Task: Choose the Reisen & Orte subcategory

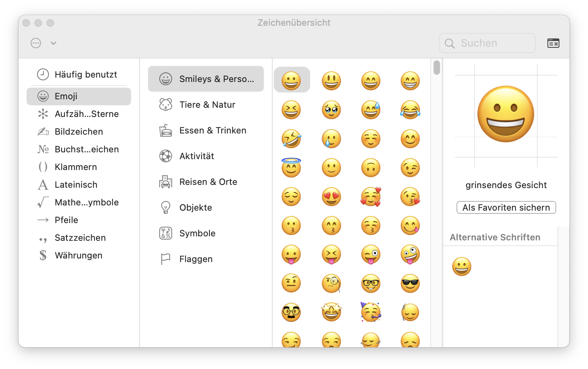Action: click(206, 182)
